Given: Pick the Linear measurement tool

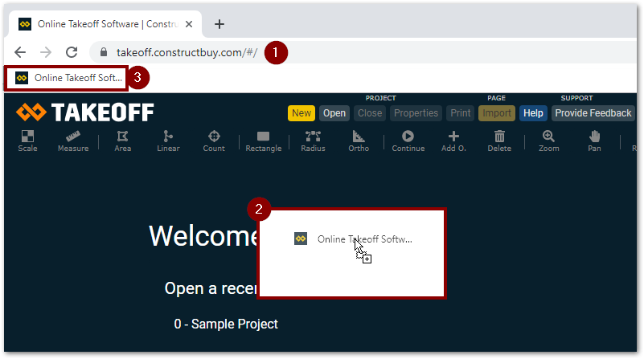Looking at the screenshot, I should [x=168, y=137].
